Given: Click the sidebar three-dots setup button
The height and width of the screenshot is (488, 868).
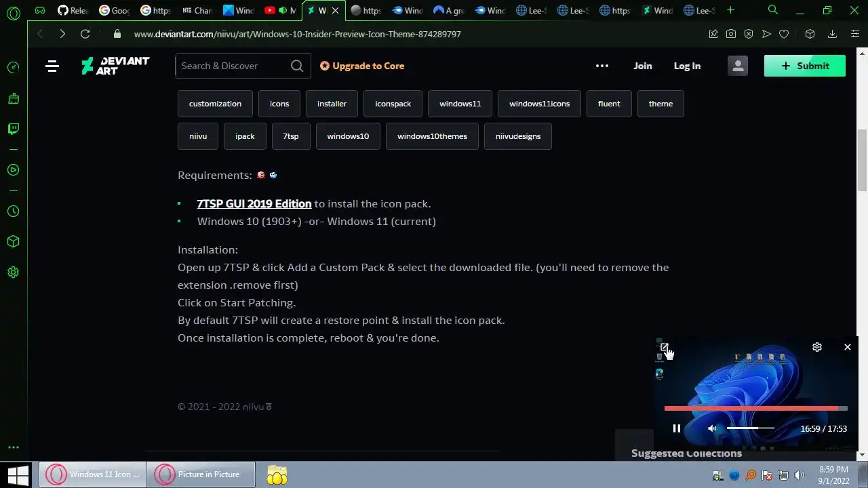Looking at the screenshot, I should (x=13, y=447).
